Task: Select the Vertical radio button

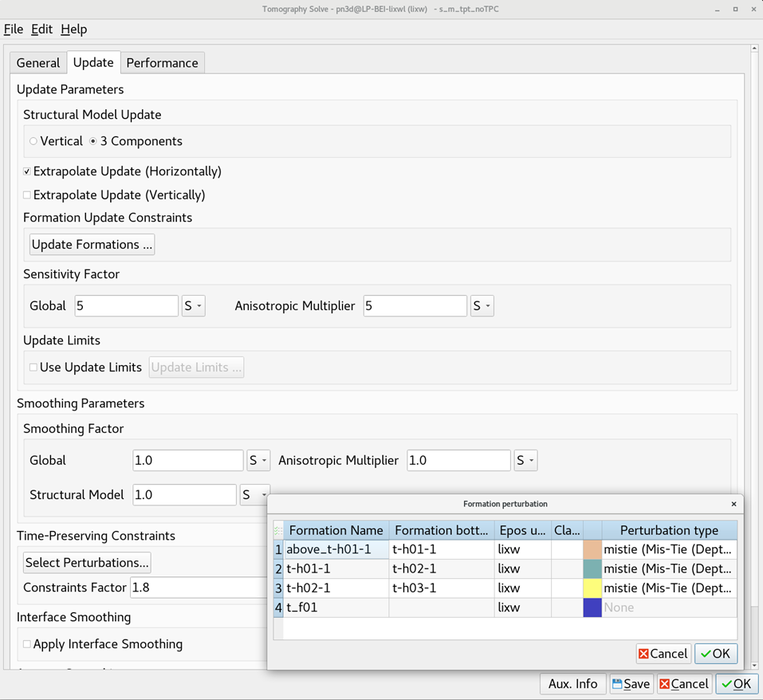Action: point(33,141)
